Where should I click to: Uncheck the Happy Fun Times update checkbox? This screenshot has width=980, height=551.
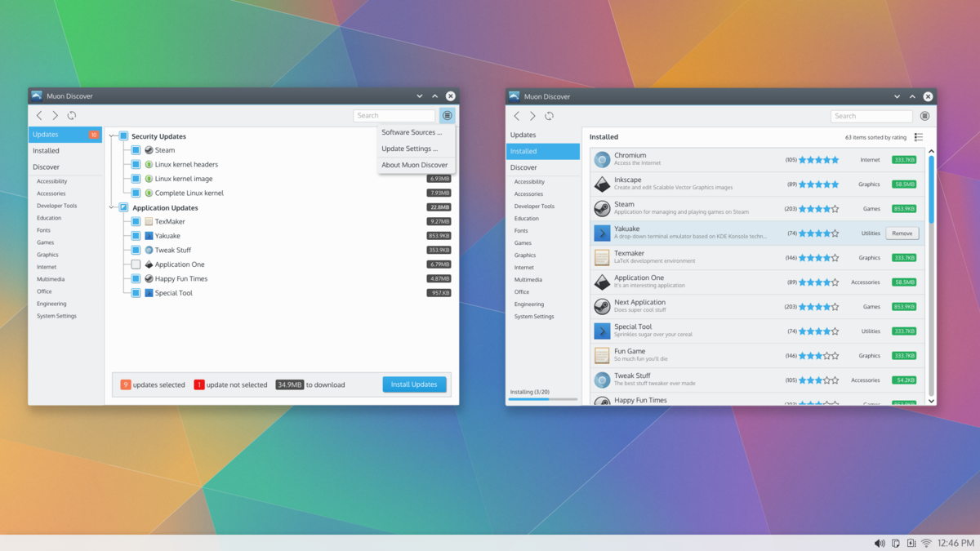click(x=136, y=278)
